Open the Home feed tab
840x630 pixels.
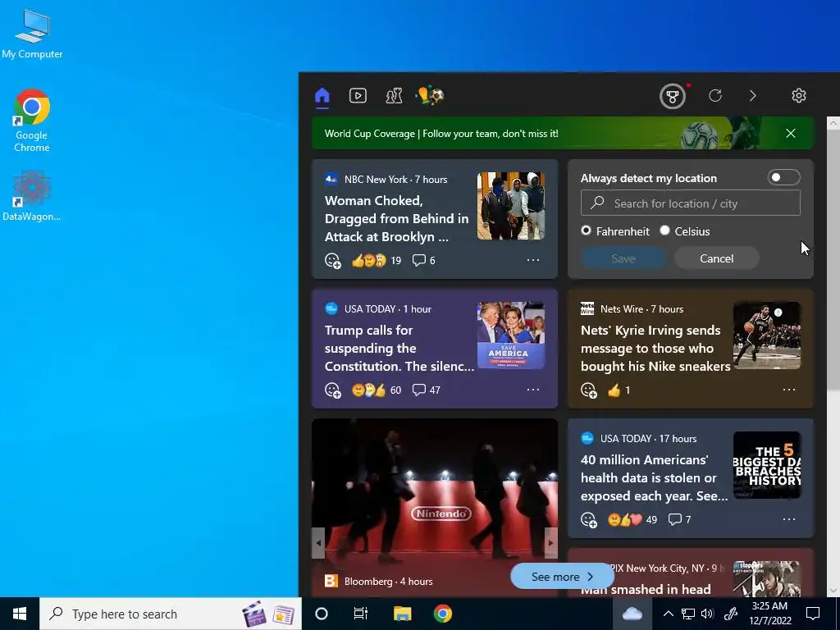[322, 96]
